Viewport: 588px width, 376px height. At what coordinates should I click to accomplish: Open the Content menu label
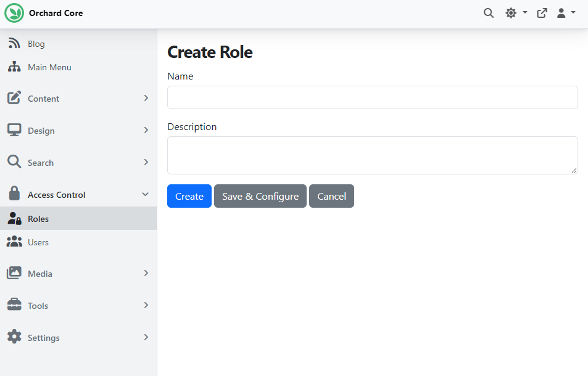[x=44, y=99]
